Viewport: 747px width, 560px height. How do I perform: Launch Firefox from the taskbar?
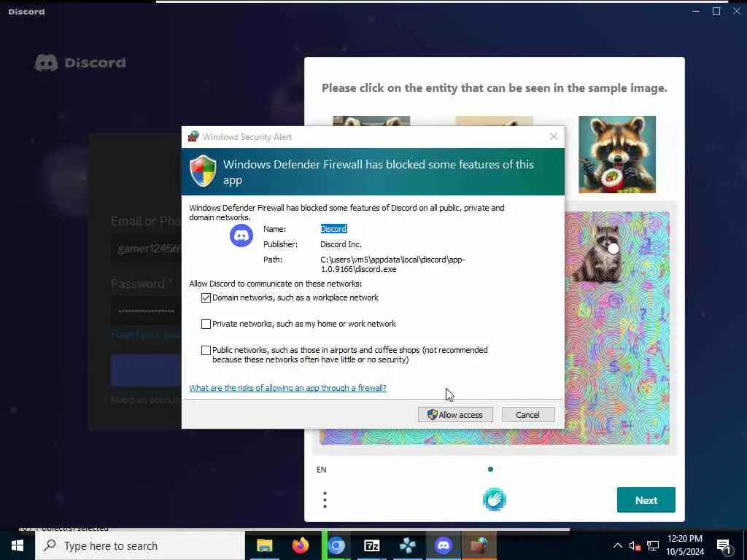(300, 545)
